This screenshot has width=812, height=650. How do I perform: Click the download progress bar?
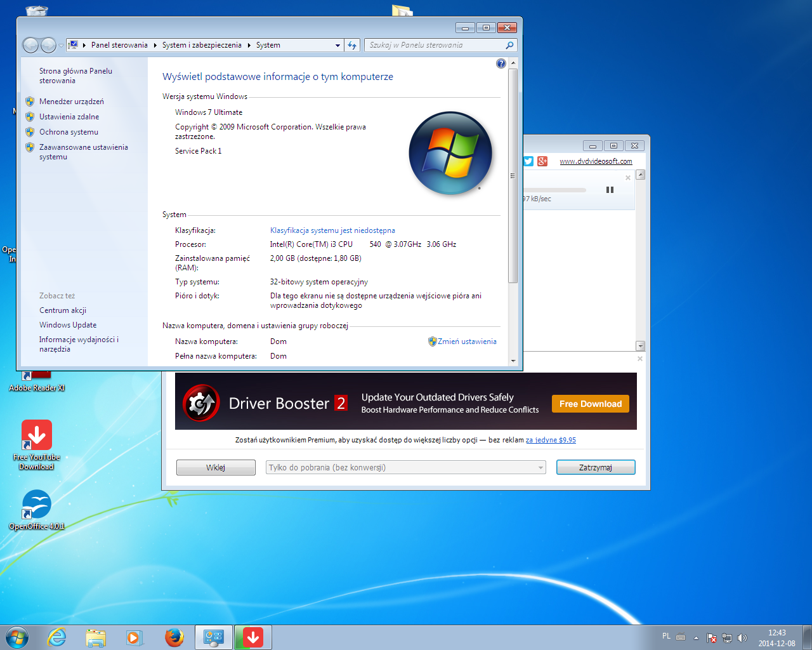coord(554,190)
